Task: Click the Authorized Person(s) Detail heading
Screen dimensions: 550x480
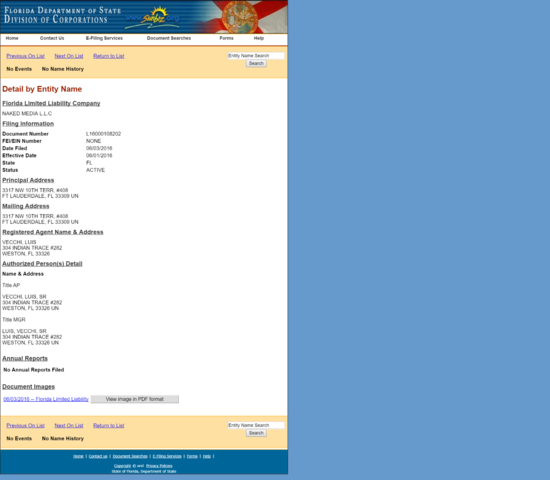Action: 42,264
